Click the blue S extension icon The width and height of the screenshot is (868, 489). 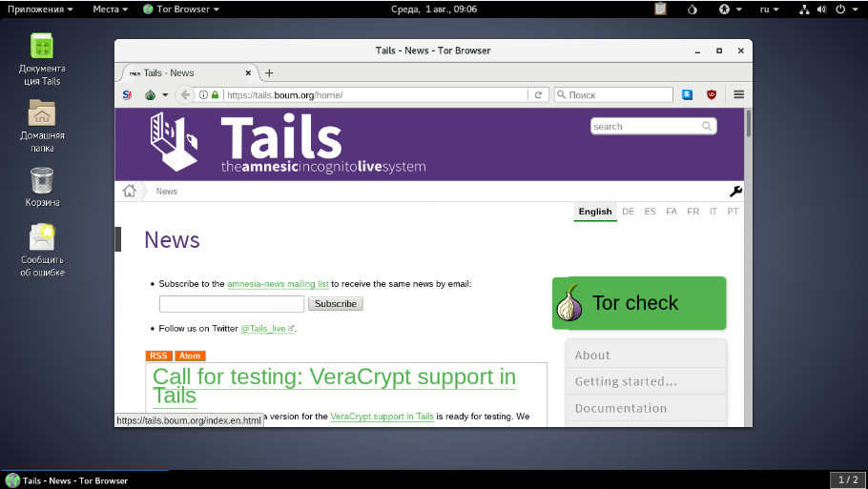[x=687, y=94]
